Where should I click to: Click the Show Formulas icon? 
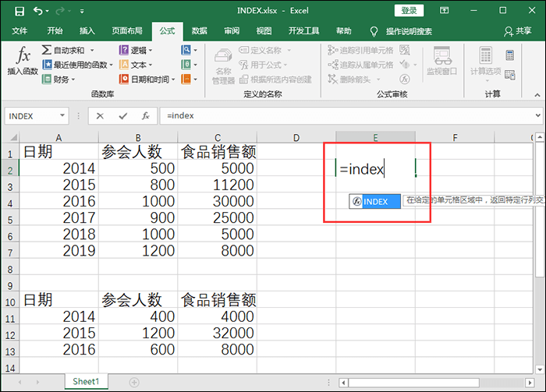(405, 50)
